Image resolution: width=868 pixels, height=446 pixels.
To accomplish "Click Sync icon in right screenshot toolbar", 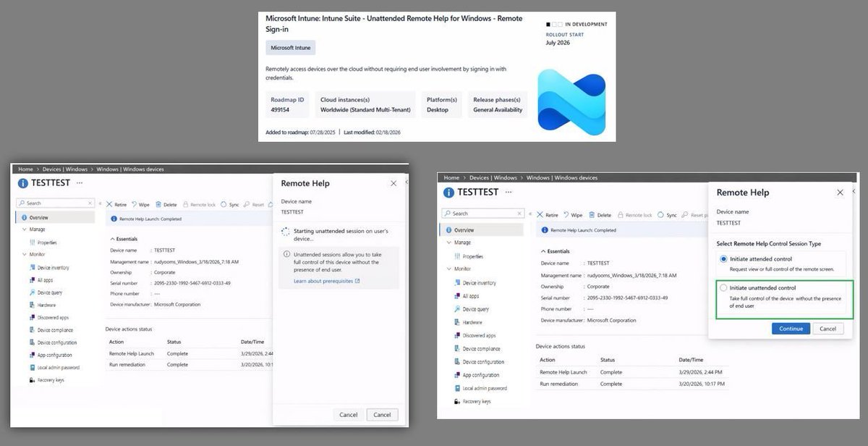I will [x=660, y=215].
